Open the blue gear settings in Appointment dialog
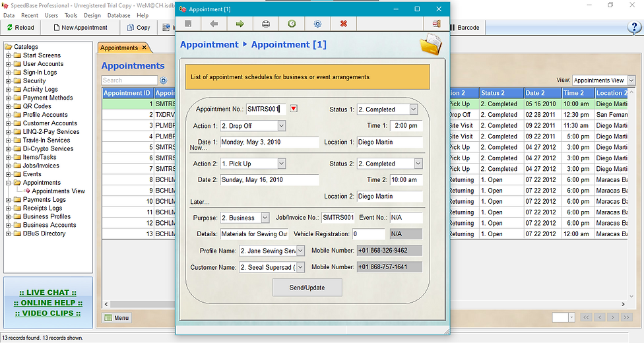Image resolution: width=644 pixels, height=343 pixels. click(x=317, y=24)
